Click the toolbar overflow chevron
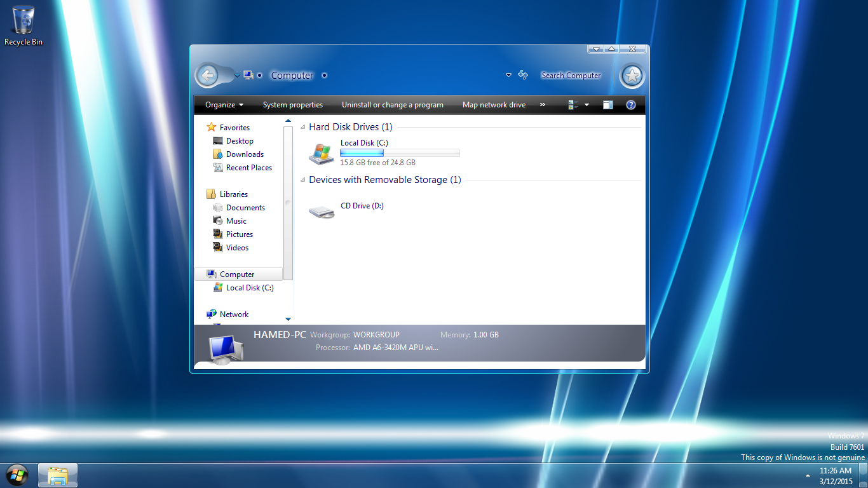The image size is (868, 488). click(542, 105)
